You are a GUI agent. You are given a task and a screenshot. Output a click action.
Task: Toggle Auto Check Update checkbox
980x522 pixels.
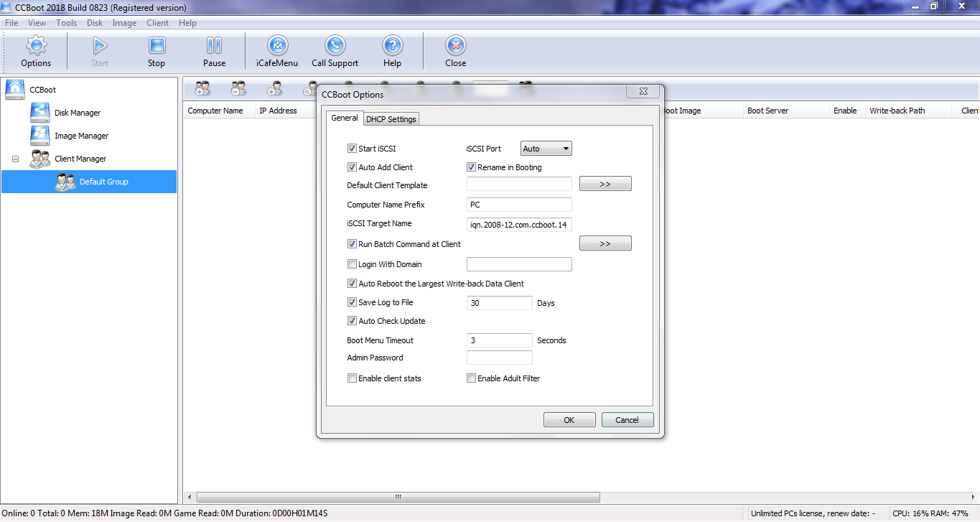pyautogui.click(x=352, y=321)
